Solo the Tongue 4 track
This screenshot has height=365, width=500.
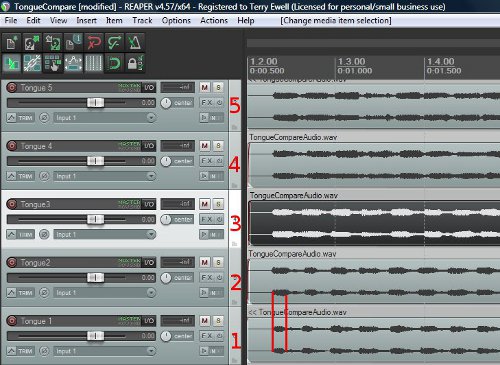coord(218,146)
